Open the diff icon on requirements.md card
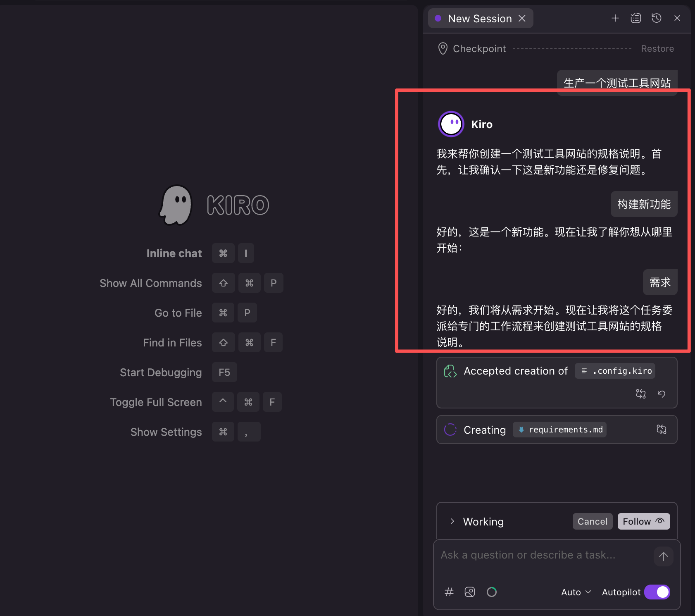The image size is (695, 616). pos(661,430)
